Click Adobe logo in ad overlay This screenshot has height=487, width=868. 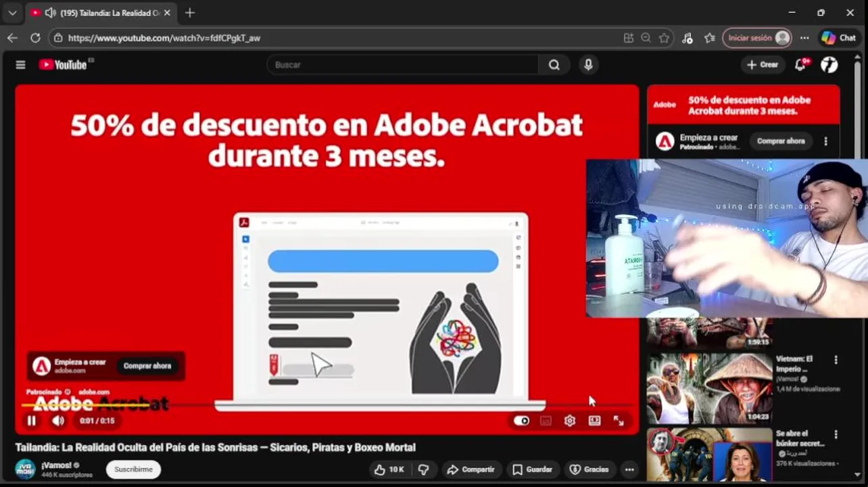pyautogui.click(x=42, y=366)
